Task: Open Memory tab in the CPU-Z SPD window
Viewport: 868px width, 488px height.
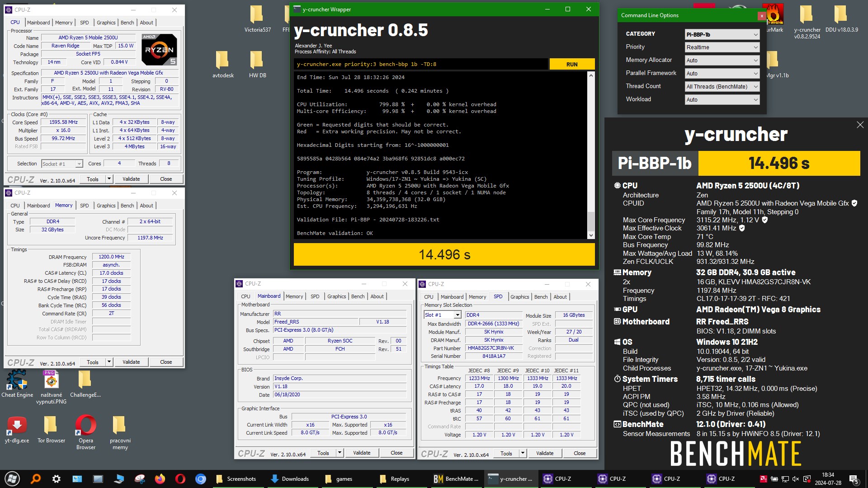Action: click(x=477, y=297)
